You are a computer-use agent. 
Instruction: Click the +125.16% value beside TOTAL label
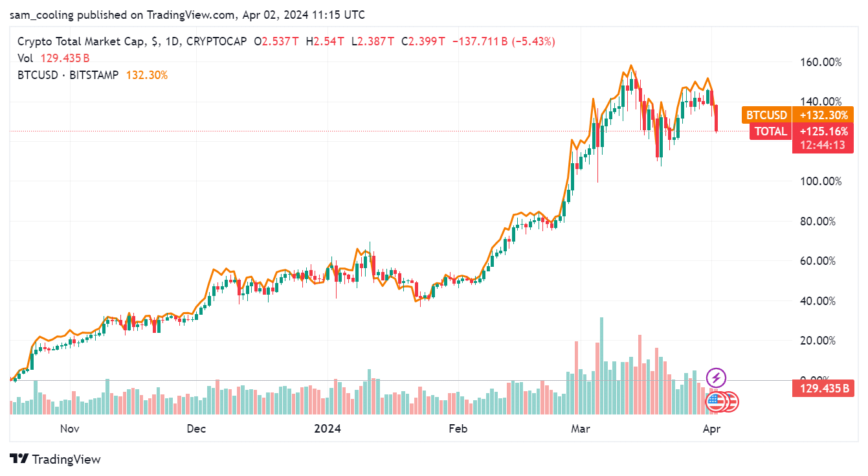click(823, 131)
